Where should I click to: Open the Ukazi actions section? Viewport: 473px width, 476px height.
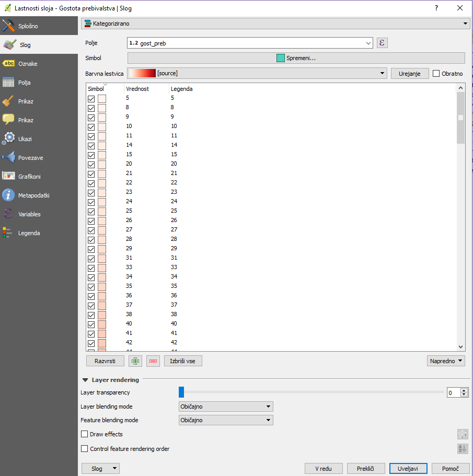click(25, 139)
